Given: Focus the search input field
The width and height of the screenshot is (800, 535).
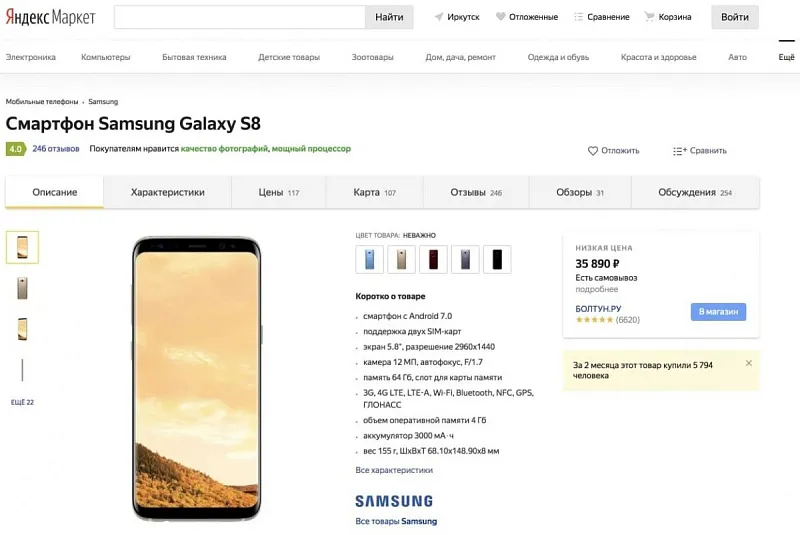Looking at the screenshot, I should coord(240,17).
